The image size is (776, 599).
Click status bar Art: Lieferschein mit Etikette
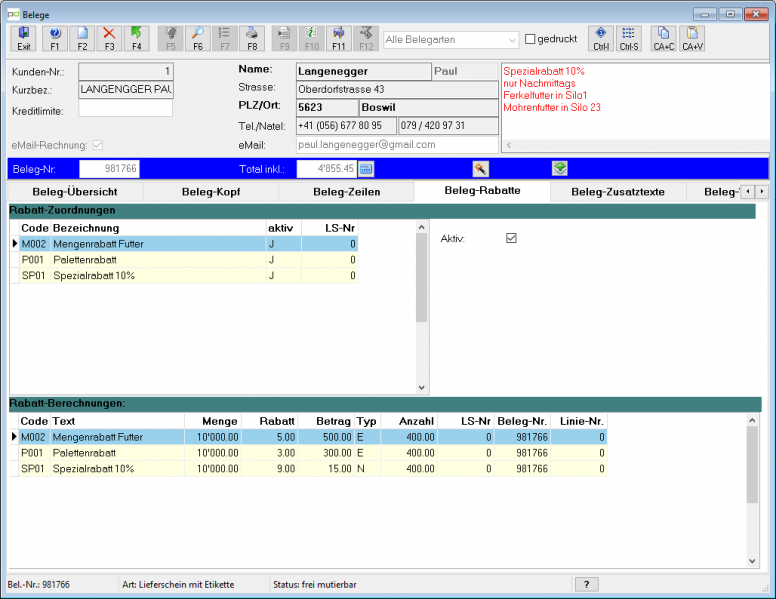(x=178, y=585)
